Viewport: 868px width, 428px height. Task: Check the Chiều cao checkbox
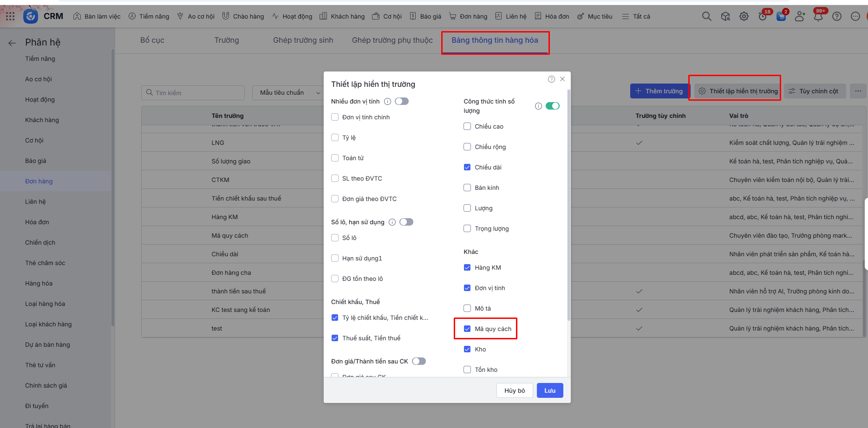467,126
